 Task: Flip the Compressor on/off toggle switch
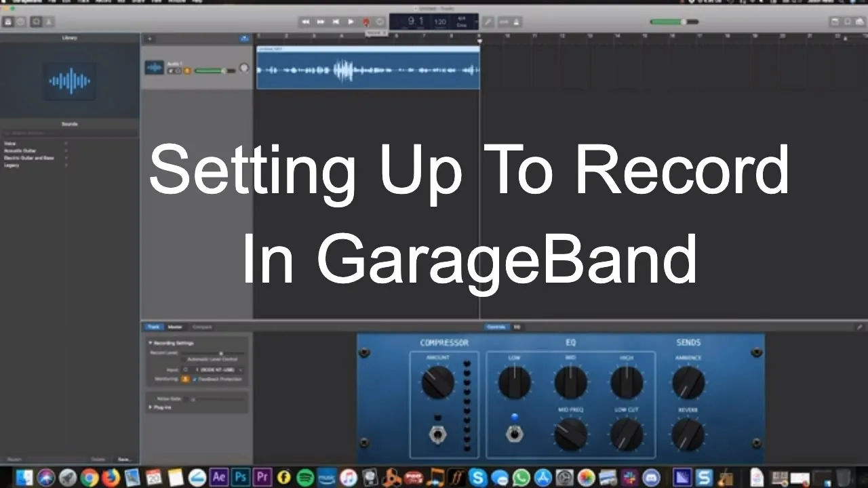[437, 433]
